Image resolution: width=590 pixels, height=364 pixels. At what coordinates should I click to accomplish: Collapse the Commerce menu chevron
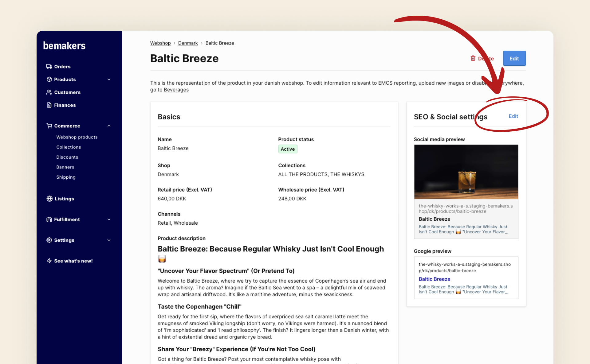coord(109,126)
